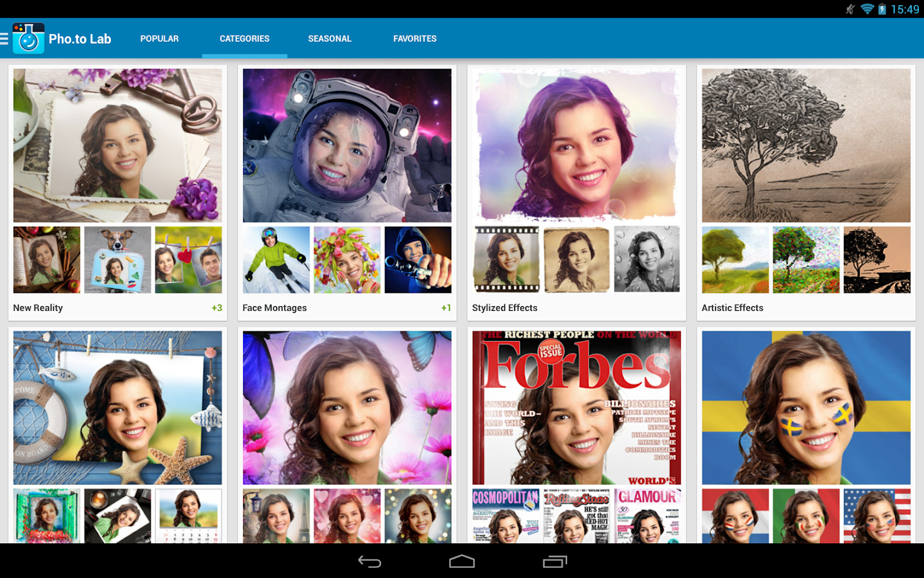
Task: Switch to the POPULAR tab
Action: pos(160,39)
